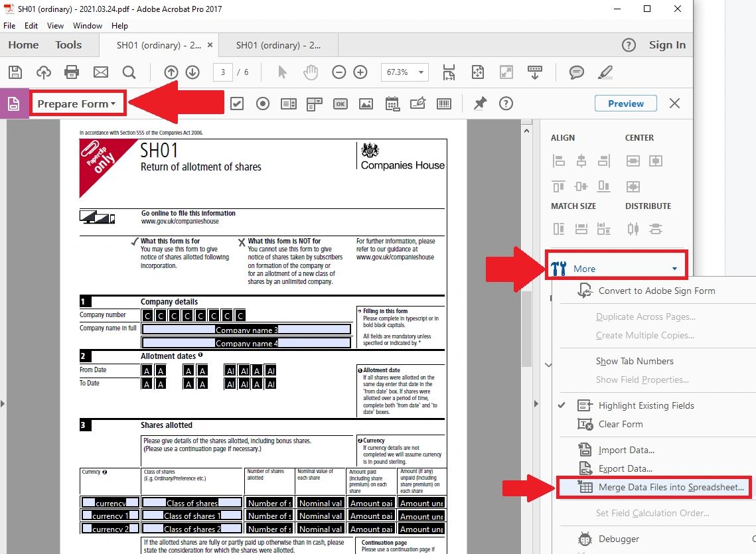Open the zoom level 67.3% dropdown

point(421,72)
